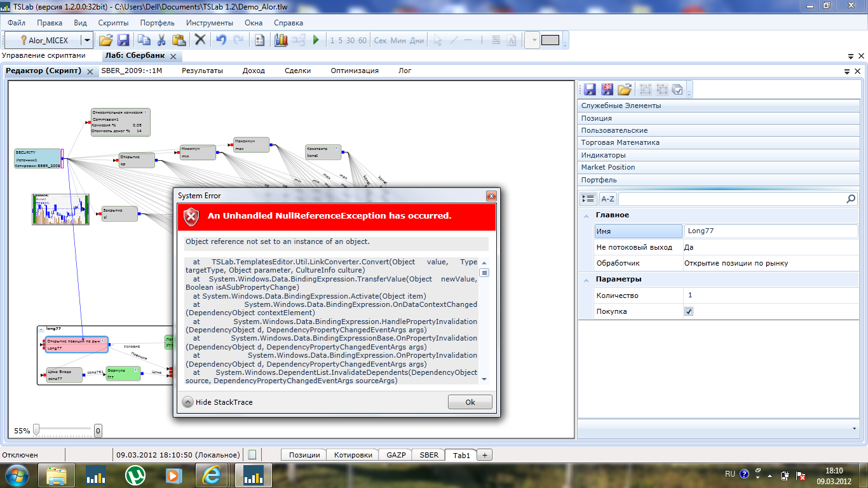
Task: Switch property grid to A-Z sorting
Action: pyautogui.click(x=608, y=199)
